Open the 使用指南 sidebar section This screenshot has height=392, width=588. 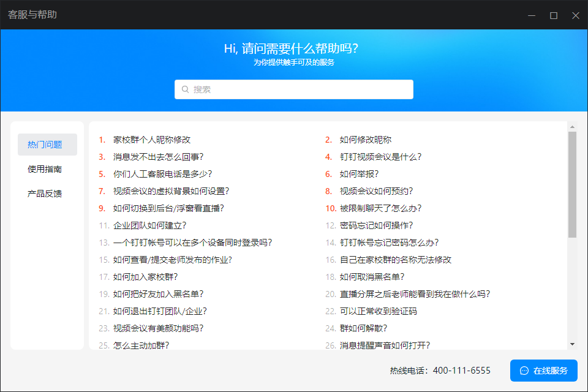coord(47,169)
